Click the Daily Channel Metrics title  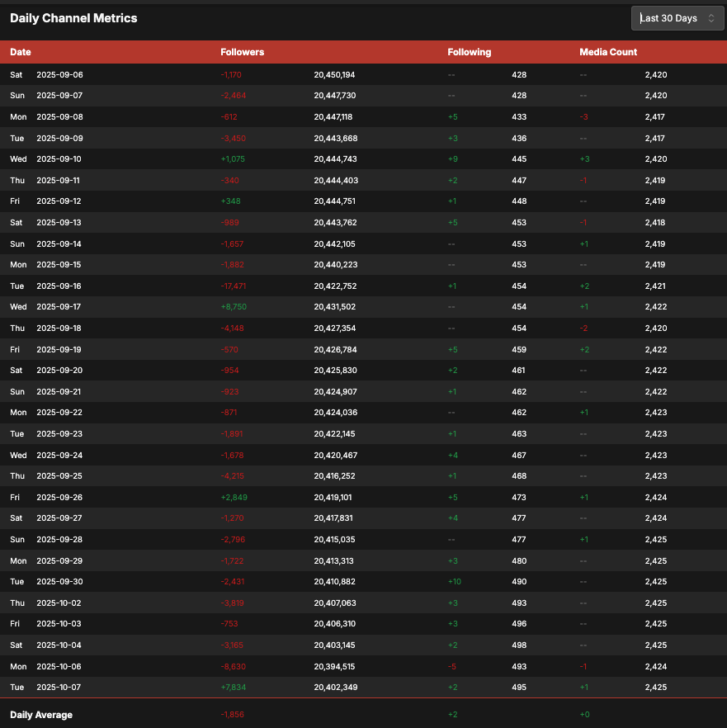click(x=73, y=17)
